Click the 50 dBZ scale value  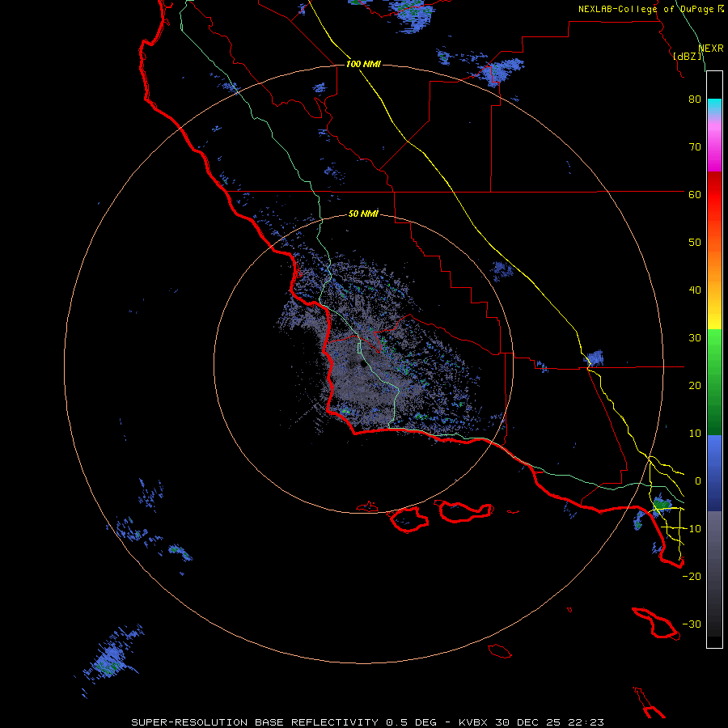(x=695, y=243)
